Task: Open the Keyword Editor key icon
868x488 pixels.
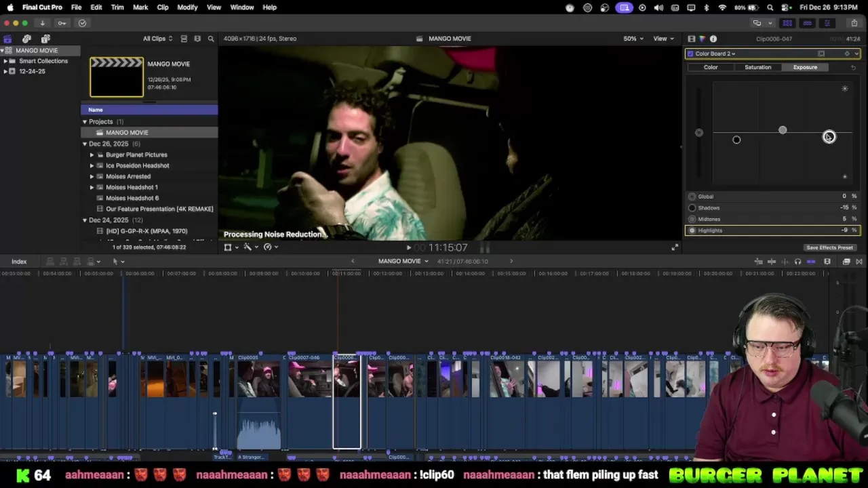Action: point(62,23)
